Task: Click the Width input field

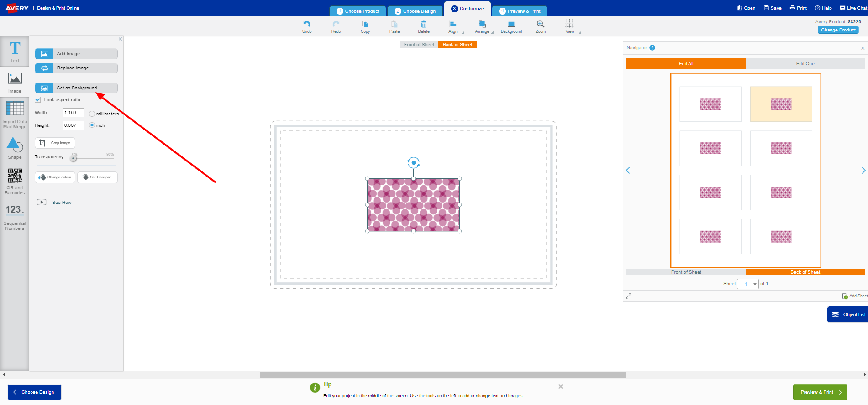Action: (74, 113)
